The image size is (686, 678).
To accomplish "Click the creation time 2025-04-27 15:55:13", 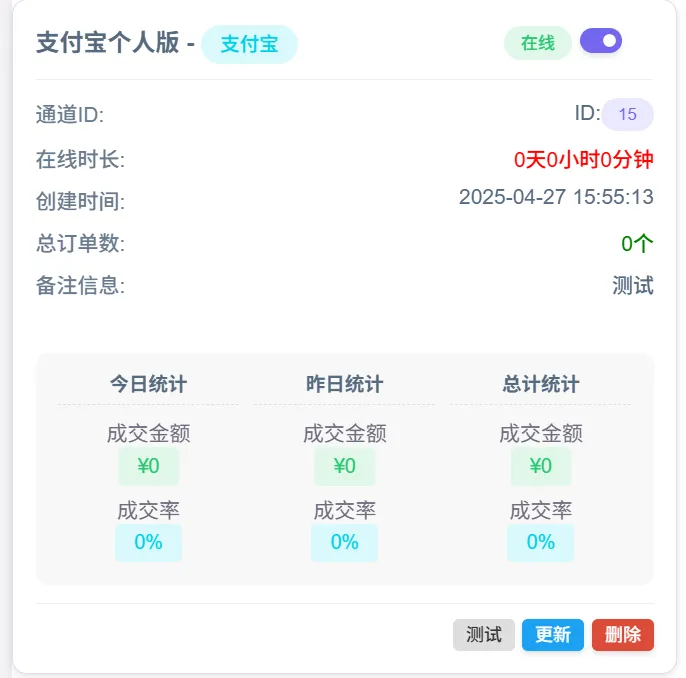I will (x=556, y=197).
